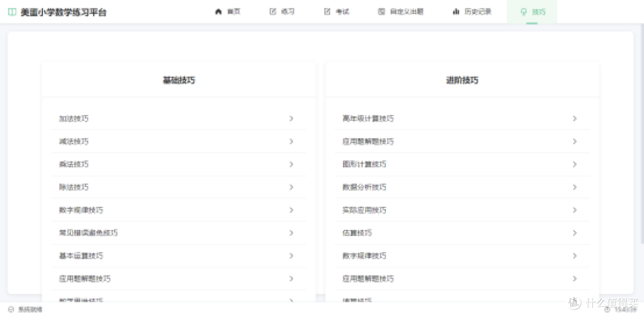Viewport: 644px width, 316px height.
Task: Open the 自定义出题 navigation tab
Action: tap(401, 11)
